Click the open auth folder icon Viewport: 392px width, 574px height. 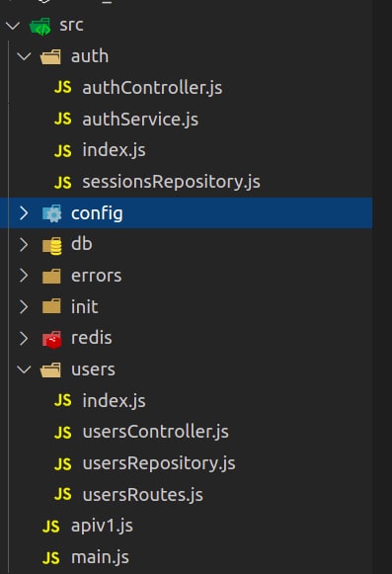(x=50, y=57)
